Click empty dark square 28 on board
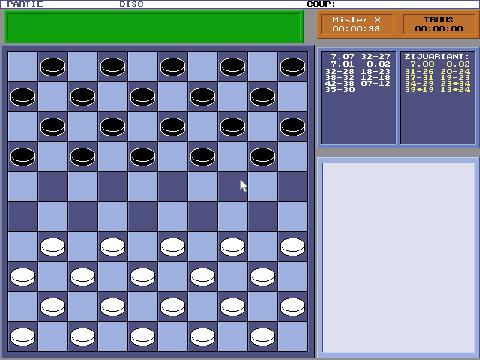480x360 pixels. 142,217
